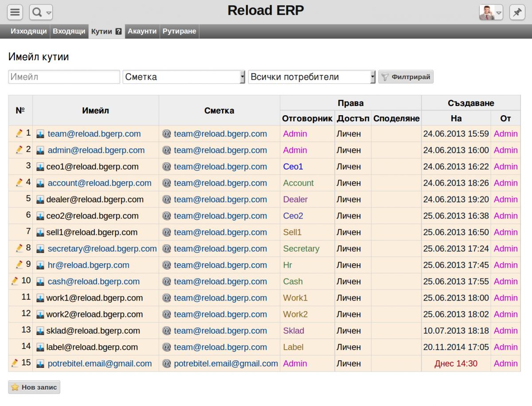Viewport: 532px width, 406px height.
Task: Focus the Имейл filter input field
Action: (64, 77)
